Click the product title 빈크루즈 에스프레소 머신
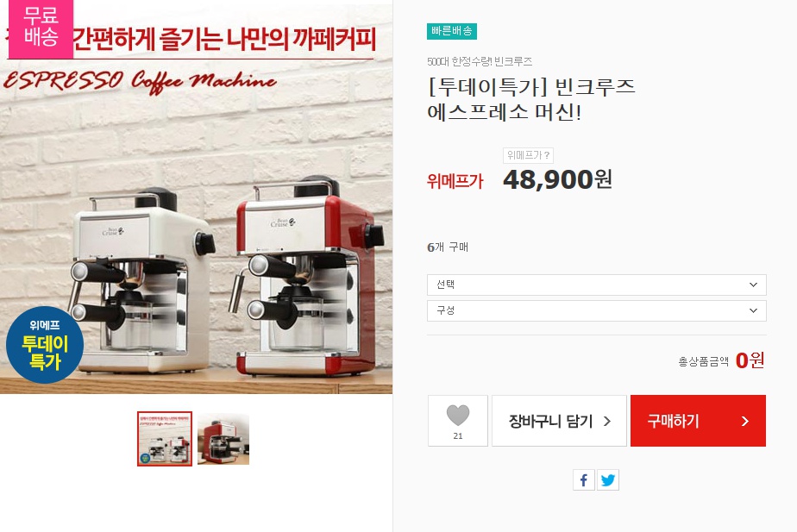 tap(531, 99)
